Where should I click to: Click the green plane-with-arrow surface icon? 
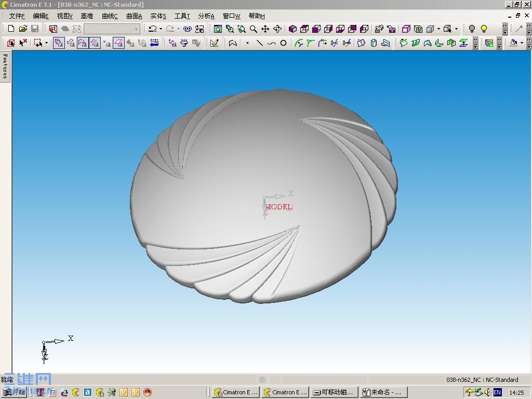point(463,43)
